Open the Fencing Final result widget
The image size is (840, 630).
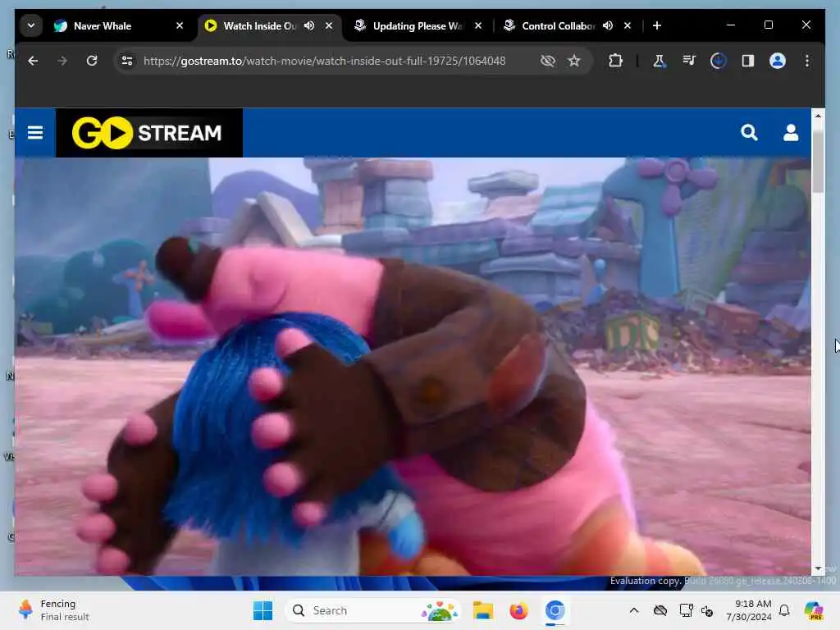coord(53,610)
